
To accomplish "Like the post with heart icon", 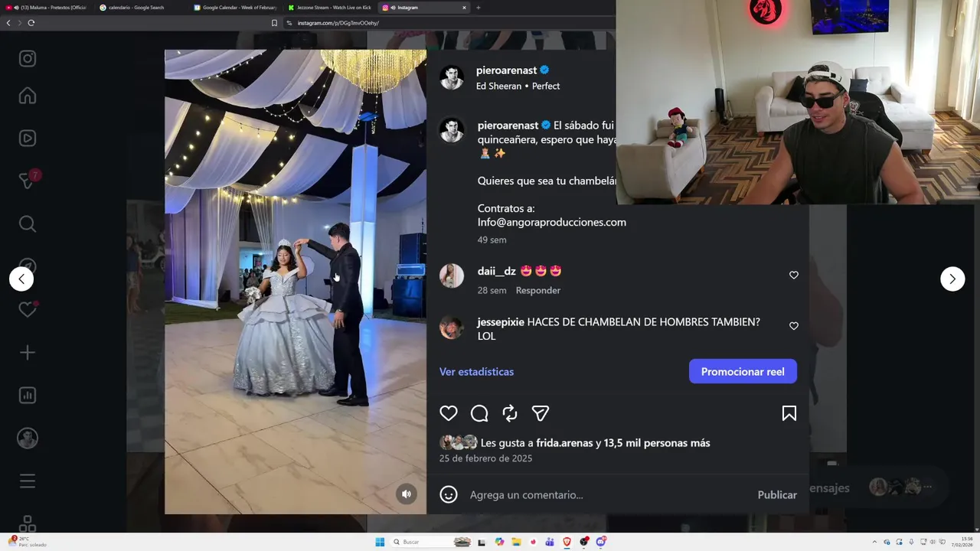I will tap(449, 413).
